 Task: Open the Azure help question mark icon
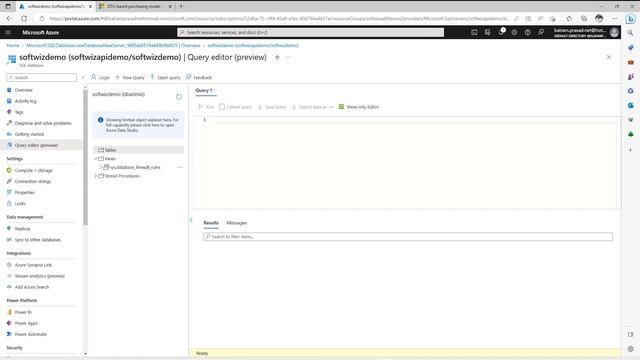[x=528, y=32]
